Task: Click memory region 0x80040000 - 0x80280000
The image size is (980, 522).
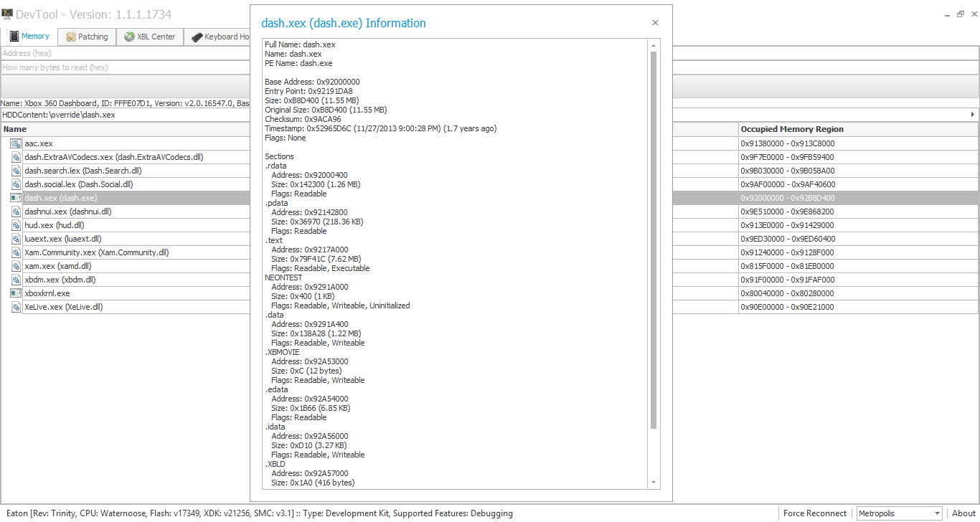Action: (788, 293)
